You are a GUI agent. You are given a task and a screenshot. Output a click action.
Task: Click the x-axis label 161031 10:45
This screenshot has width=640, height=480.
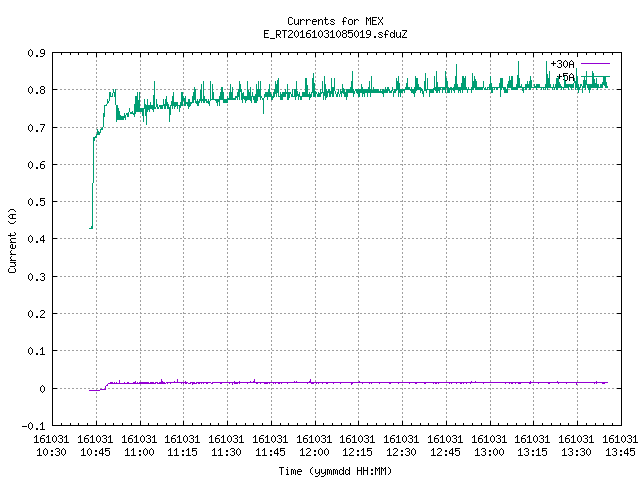pyautogui.click(x=95, y=446)
